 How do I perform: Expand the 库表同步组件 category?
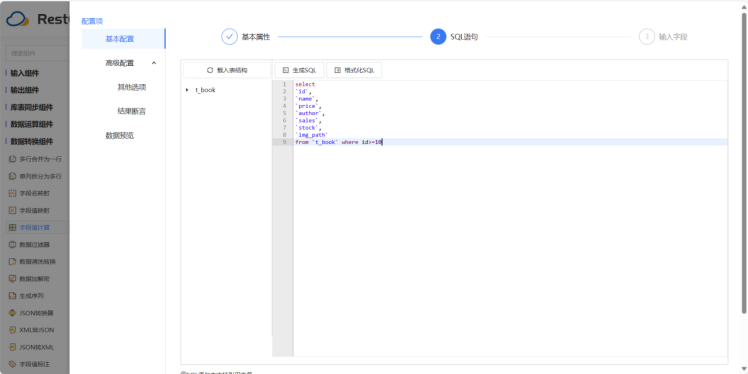click(31, 107)
